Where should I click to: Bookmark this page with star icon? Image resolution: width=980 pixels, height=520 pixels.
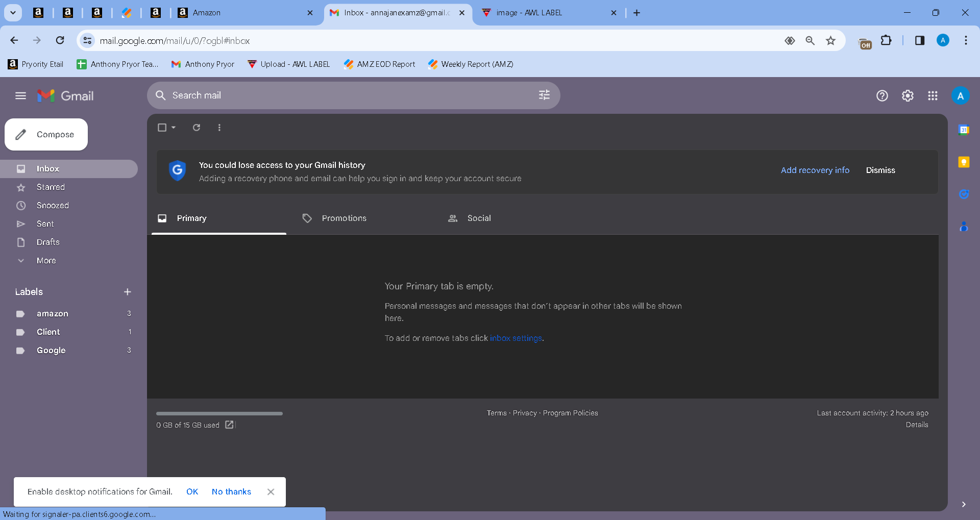pyautogui.click(x=831, y=40)
